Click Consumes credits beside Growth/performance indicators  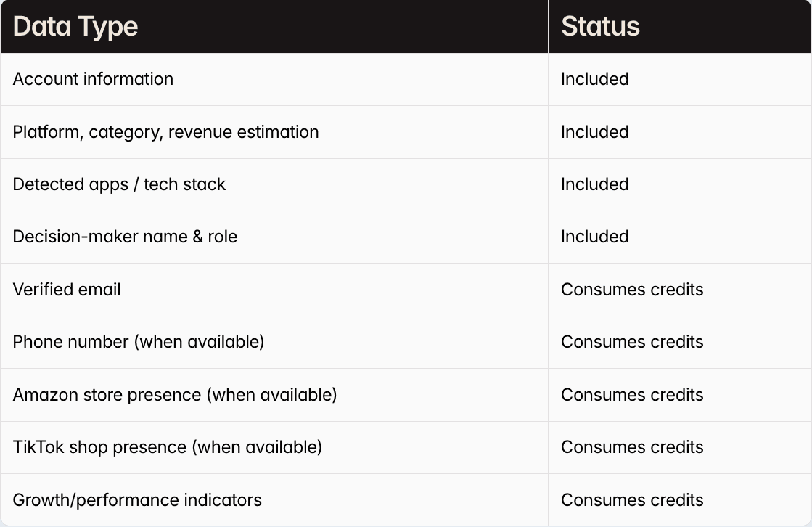click(x=632, y=500)
